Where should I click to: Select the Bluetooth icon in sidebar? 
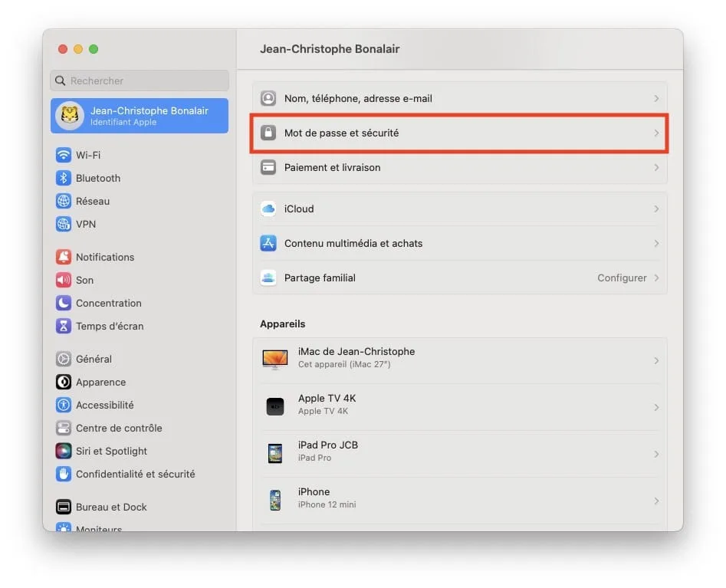[x=64, y=178]
